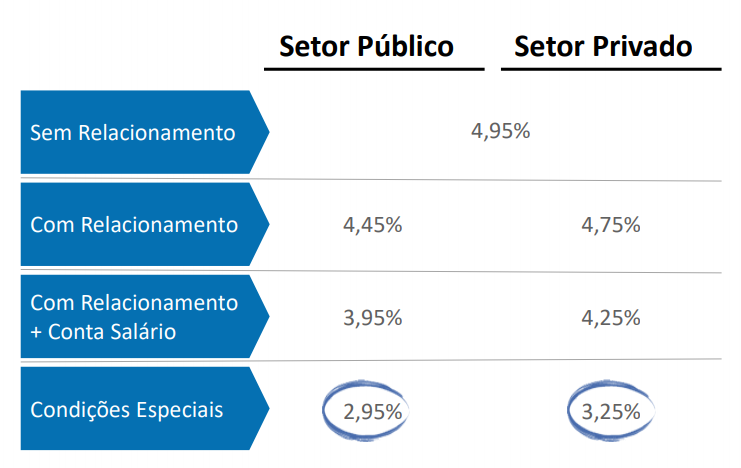
Task: Click the 4,75% Setor Privado rate
Action: (x=610, y=224)
